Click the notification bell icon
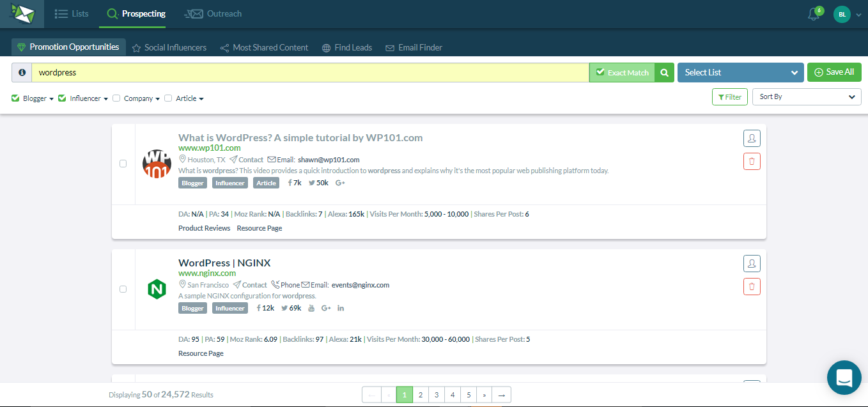 [x=813, y=15]
